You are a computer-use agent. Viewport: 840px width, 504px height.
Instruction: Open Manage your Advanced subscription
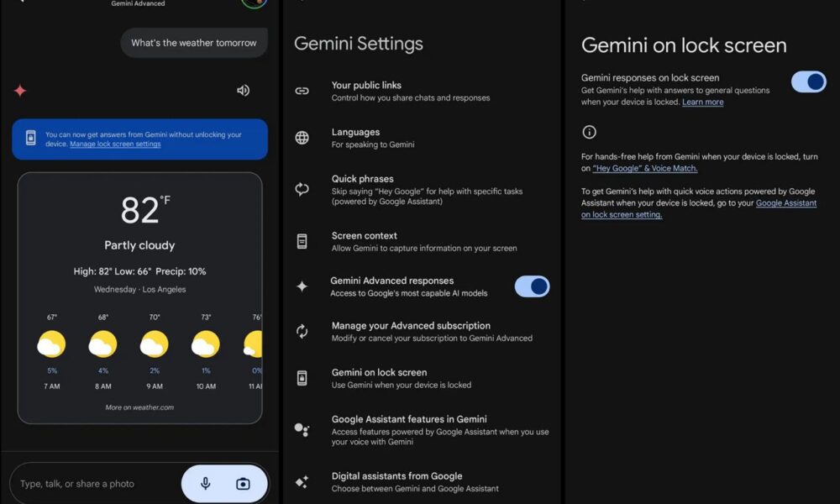423,332
